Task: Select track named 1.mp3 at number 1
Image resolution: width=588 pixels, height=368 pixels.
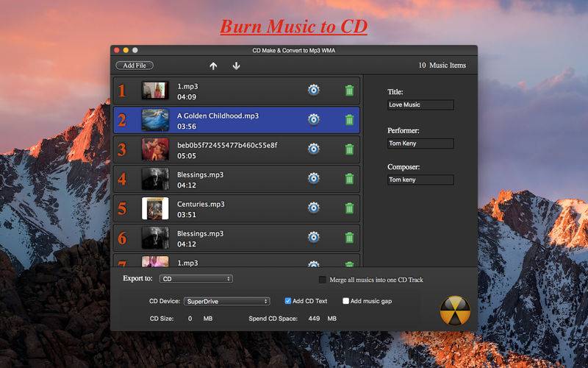Action: coord(187,86)
